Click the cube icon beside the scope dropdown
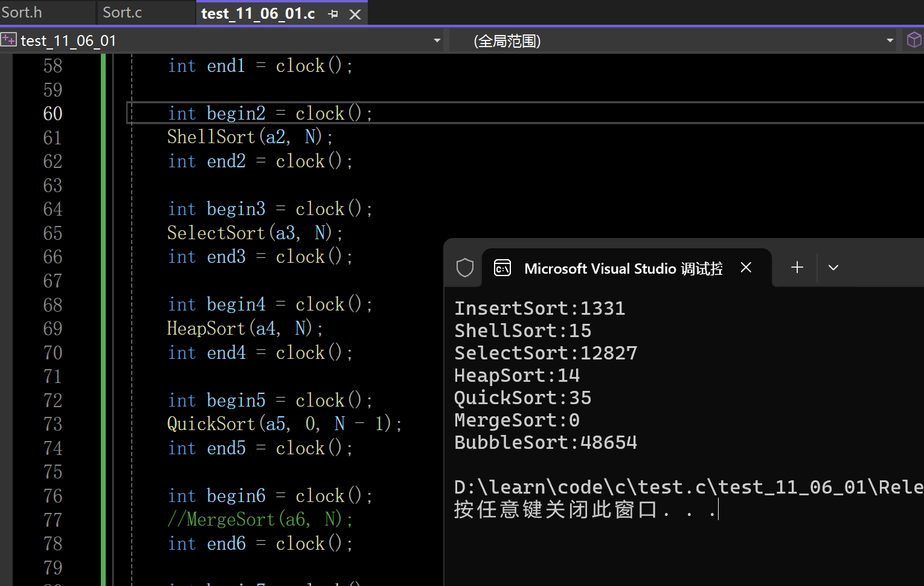 coord(914,40)
